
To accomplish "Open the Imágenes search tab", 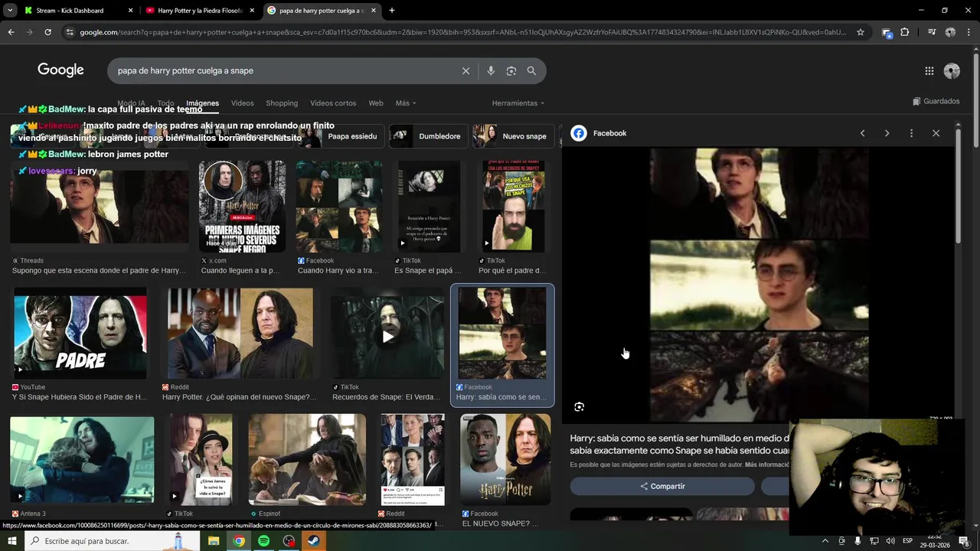I will [x=202, y=103].
